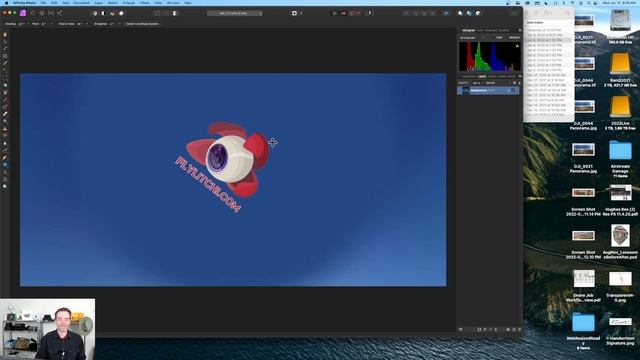Switch to the Swatches panel tab
Image resolution: width=640 pixels, height=360 pixels.
pos(491,30)
